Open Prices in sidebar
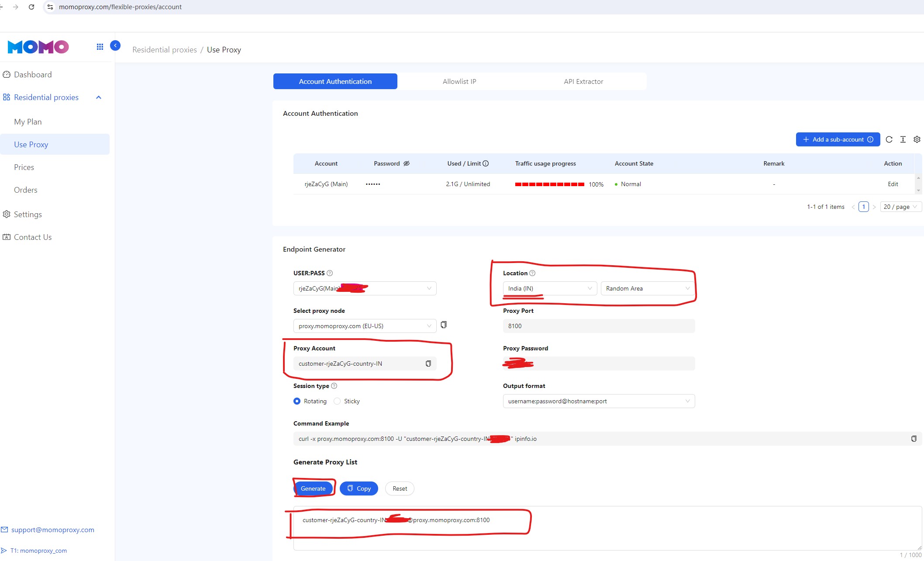 pos(24,167)
